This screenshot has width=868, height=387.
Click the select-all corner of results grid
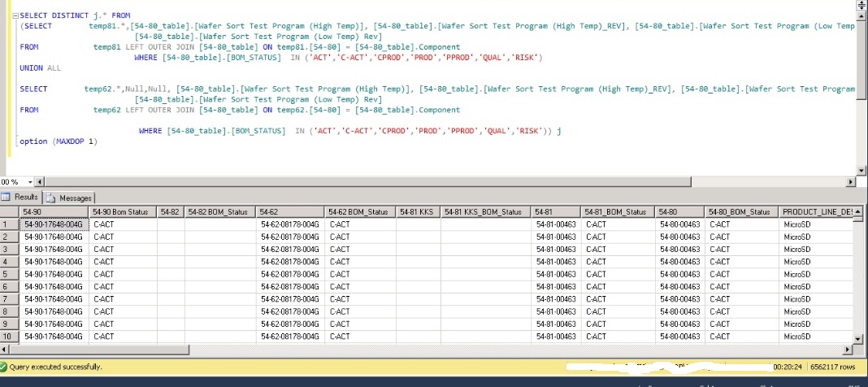[10, 211]
